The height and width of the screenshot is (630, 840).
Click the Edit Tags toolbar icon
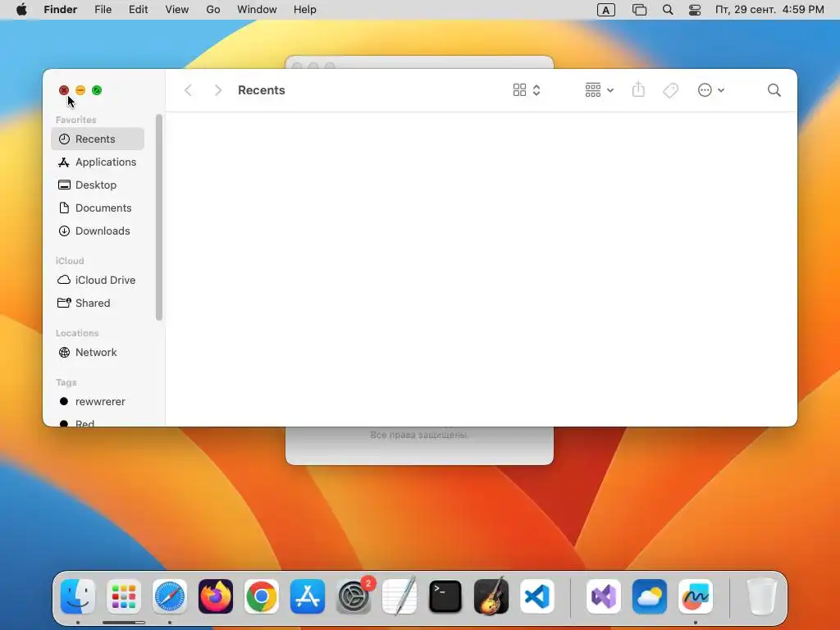[x=670, y=90]
